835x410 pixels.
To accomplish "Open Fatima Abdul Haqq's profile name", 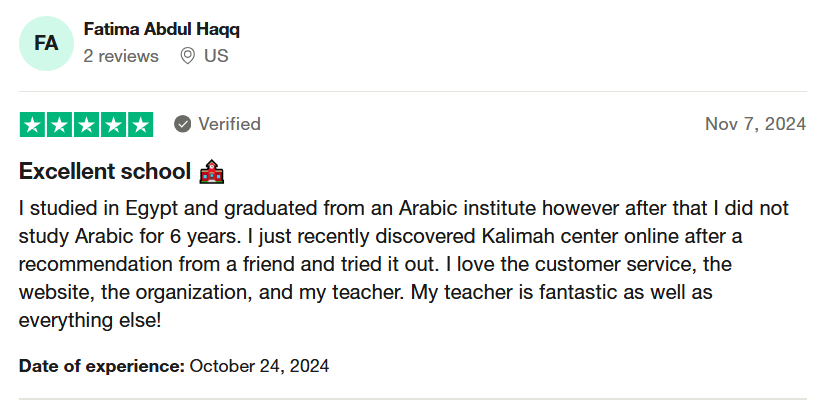I will (x=161, y=29).
